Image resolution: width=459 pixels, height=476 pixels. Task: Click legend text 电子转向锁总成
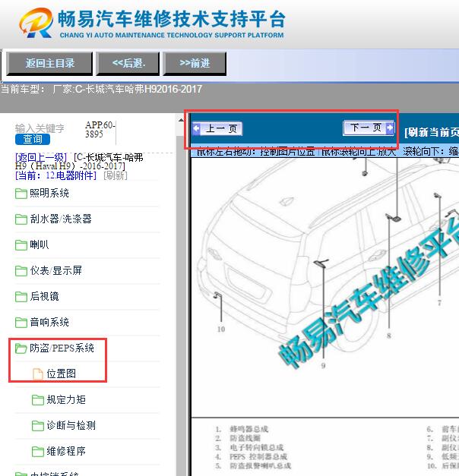tap(257, 447)
